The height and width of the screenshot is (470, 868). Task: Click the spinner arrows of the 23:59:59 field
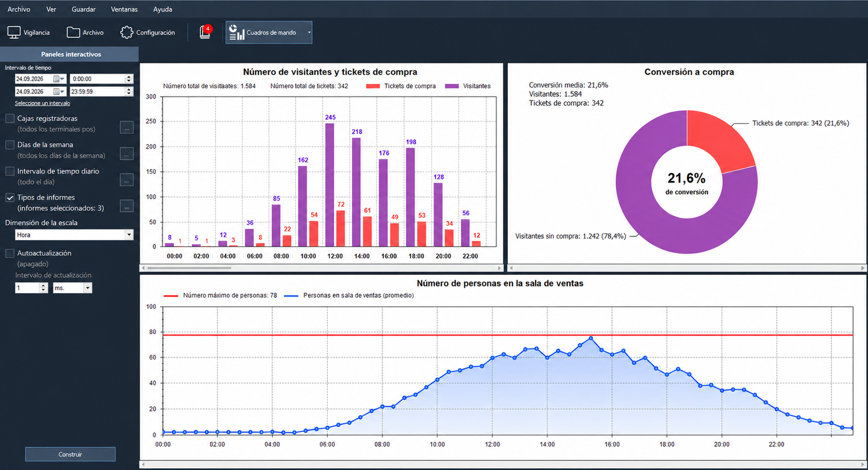click(129, 92)
